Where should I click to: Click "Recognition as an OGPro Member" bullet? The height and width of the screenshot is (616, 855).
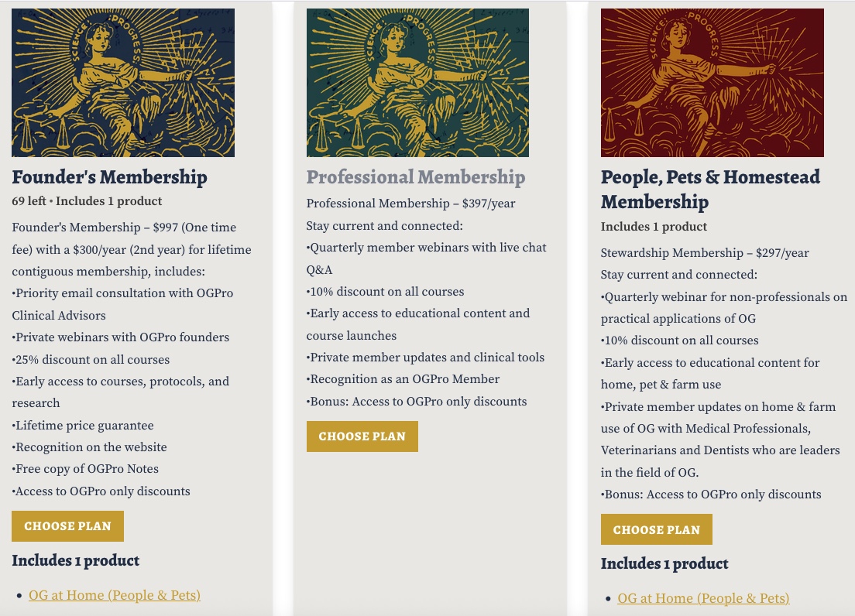[x=404, y=379]
